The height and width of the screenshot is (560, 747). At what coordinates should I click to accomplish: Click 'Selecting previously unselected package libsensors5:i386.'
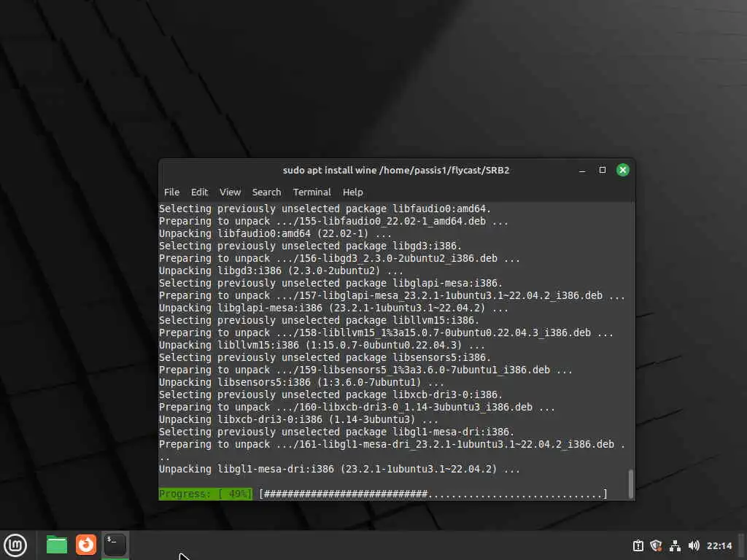[x=325, y=357]
